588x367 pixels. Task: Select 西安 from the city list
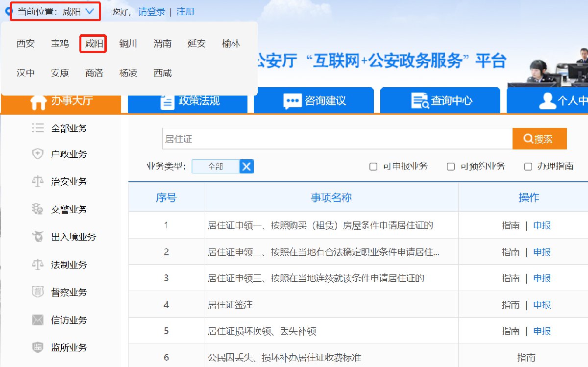click(x=25, y=44)
